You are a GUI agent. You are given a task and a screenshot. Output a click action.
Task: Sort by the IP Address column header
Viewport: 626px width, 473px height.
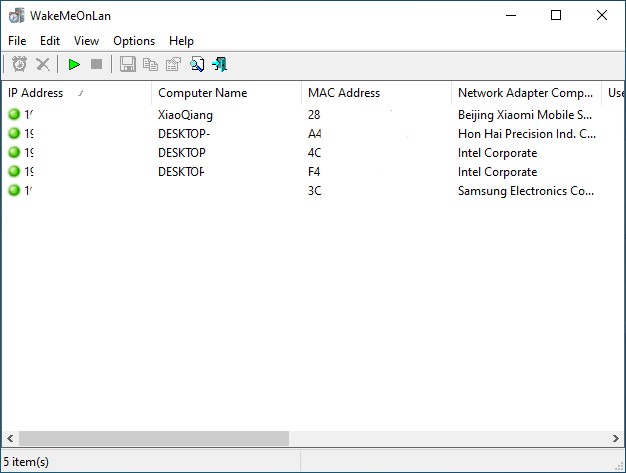pos(77,93)
